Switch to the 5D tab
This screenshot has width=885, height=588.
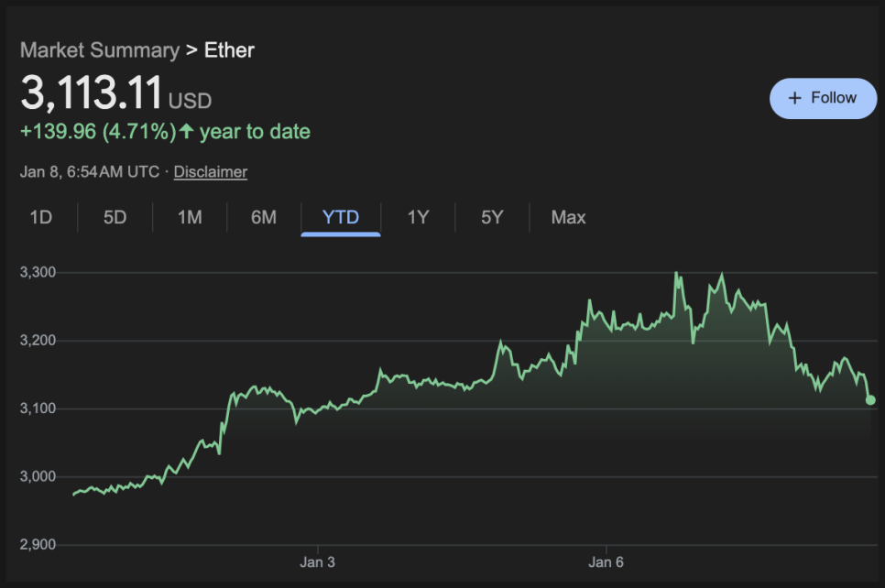[x=115, y=217]
